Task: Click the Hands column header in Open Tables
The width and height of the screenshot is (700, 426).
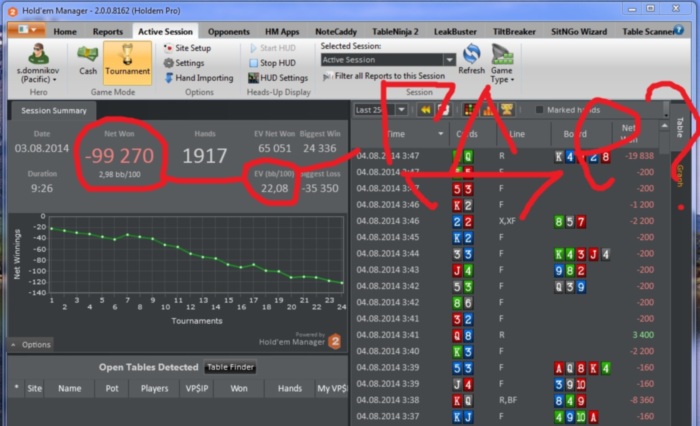Action: click(x=290, y=388)
